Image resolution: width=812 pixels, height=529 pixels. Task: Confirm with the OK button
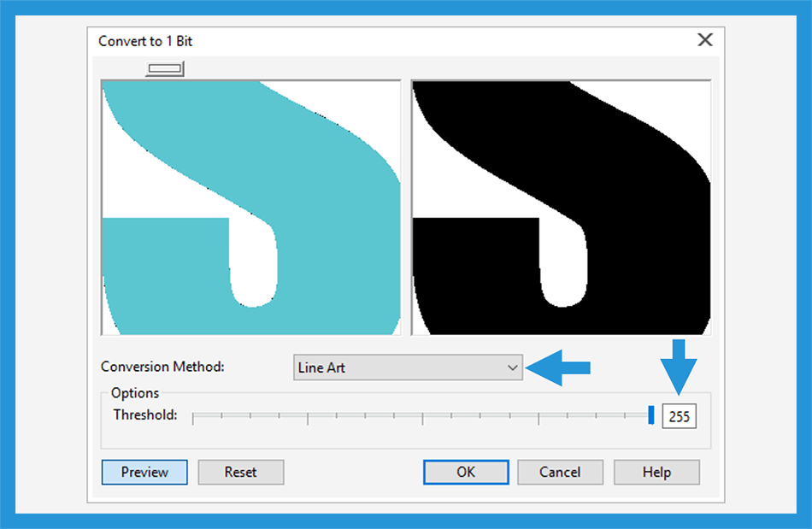[x=466, y=472]
